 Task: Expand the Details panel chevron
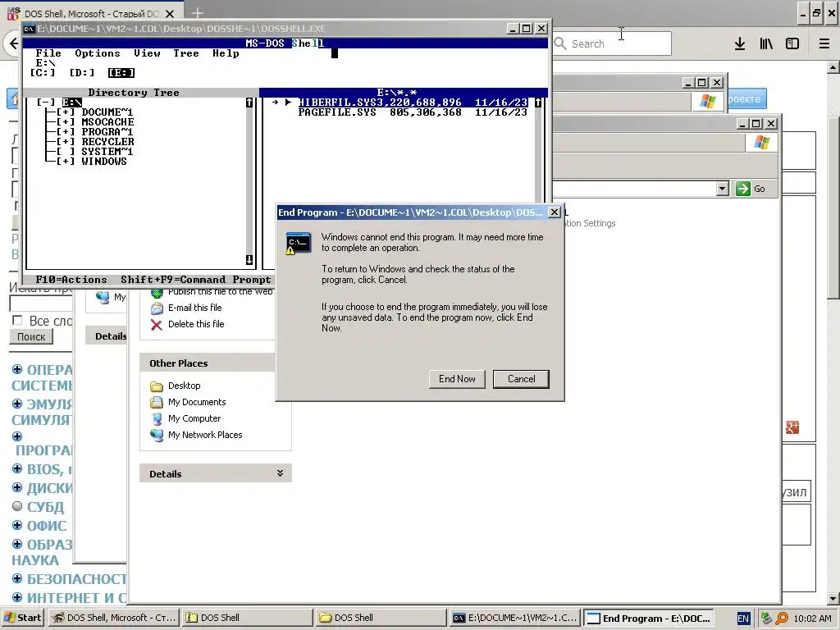280,473
